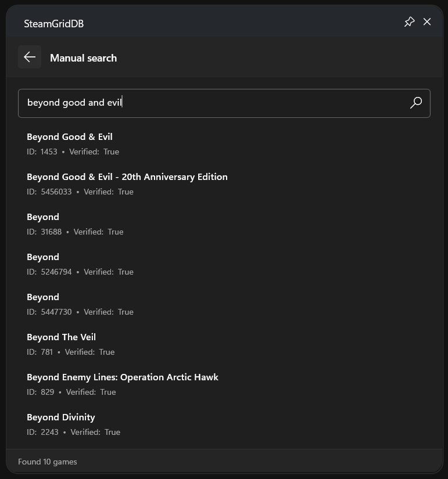Select the Beyond Divinity result
The width and height of the screenshot is (448, 479).
(x=224, y=424)
